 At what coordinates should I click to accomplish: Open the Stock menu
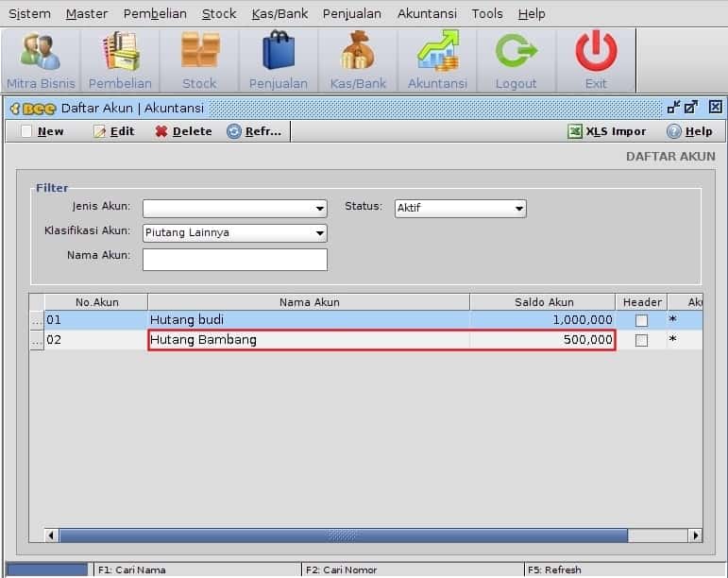pyautogui.click(x=219, y=14)
